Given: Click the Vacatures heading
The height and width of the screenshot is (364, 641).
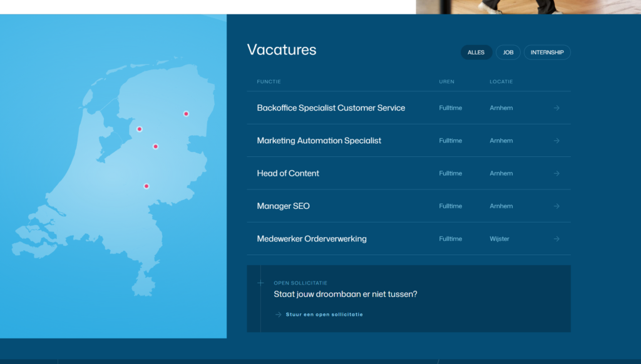Looking at the screenshot, I should point(282,50).
